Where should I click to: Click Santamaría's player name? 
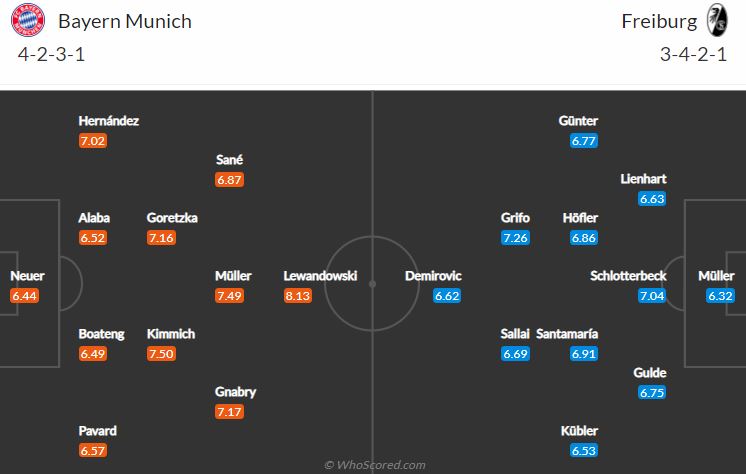[x=567, y=334]
